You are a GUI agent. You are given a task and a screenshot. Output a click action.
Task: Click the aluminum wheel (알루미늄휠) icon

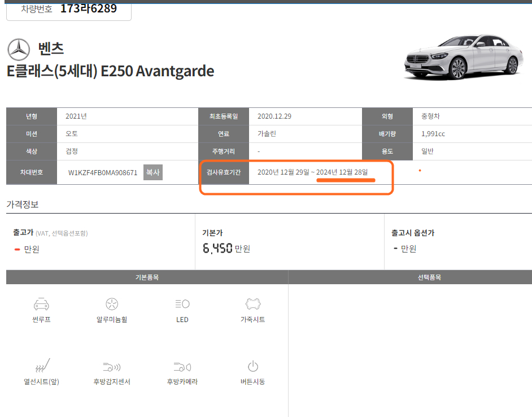click(112, 304)
